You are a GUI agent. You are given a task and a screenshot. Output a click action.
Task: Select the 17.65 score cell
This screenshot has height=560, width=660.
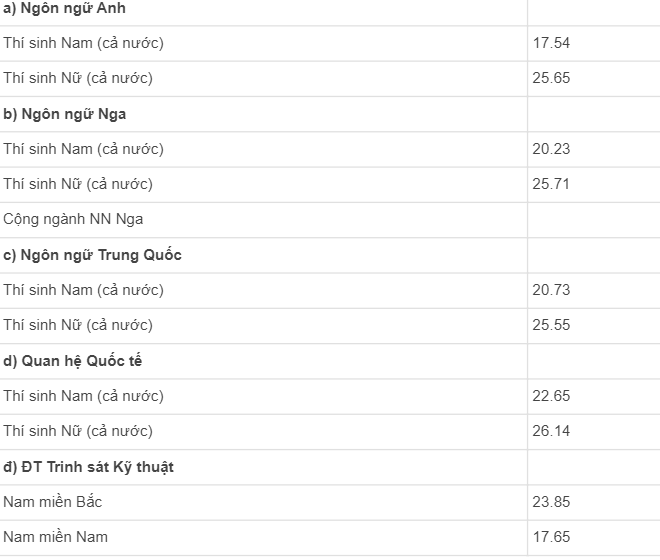point(551,537)
